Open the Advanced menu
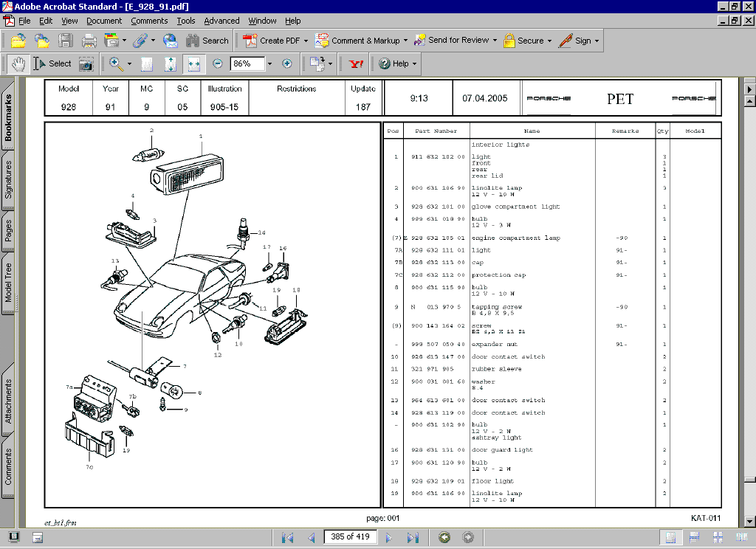756x549 pixels. click(221, 21)
